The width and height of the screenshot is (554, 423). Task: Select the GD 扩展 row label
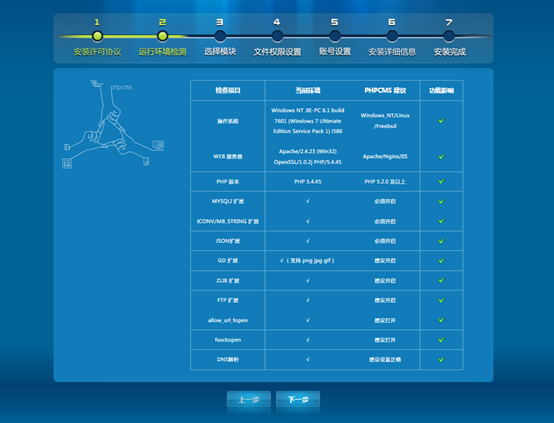[228, 260]
